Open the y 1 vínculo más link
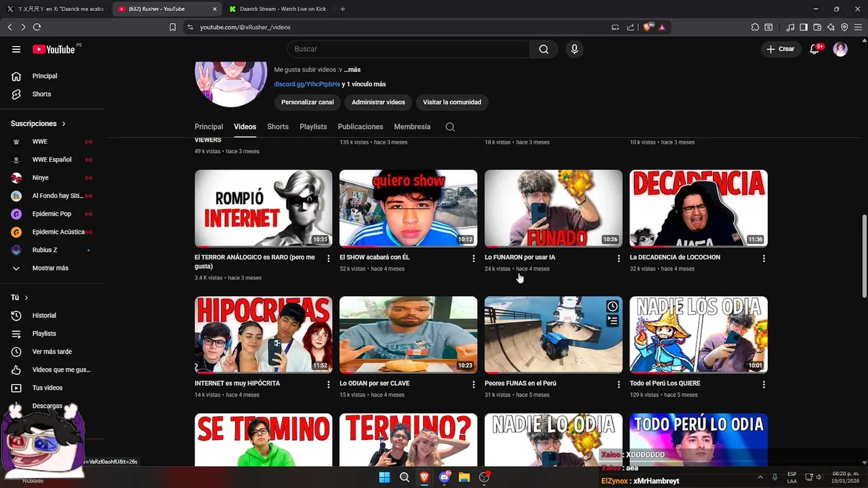 (364, 84)
